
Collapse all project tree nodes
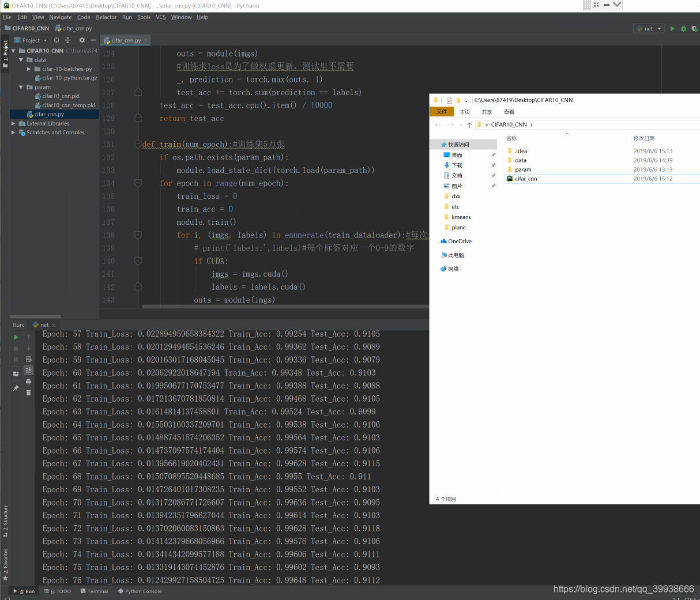click(x=67, y=40)
